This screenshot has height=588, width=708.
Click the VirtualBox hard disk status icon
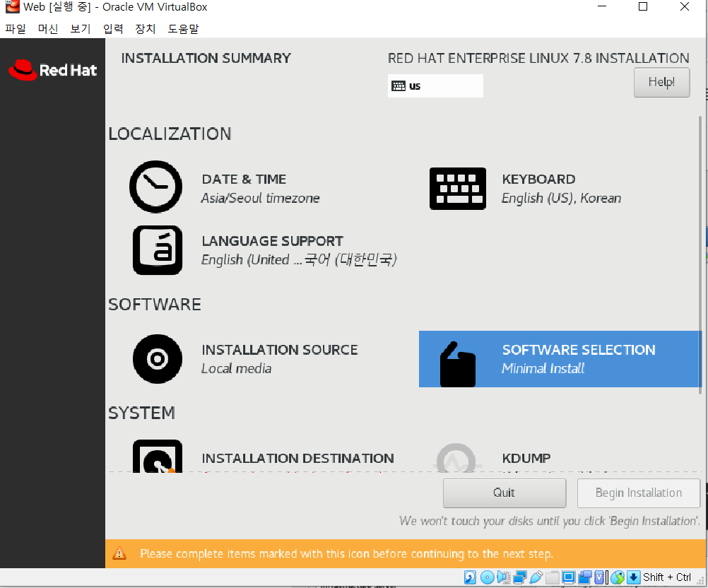[x=470, y=577]
